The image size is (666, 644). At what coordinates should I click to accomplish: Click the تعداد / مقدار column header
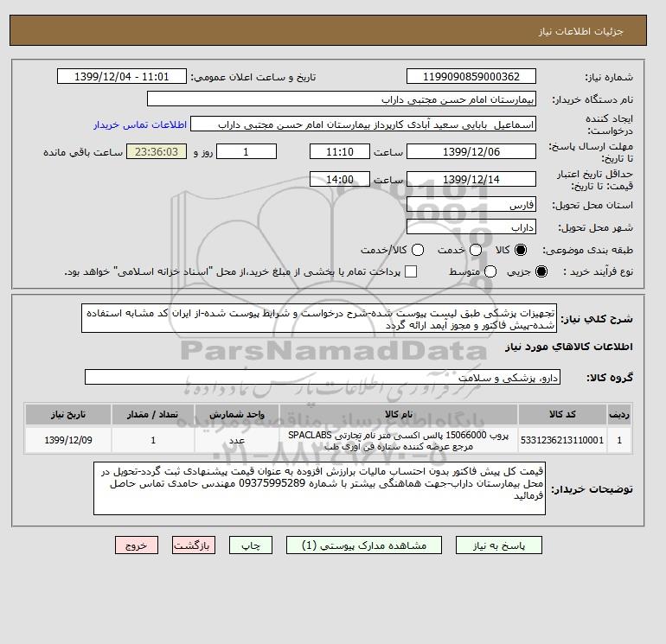coord(153,414)
